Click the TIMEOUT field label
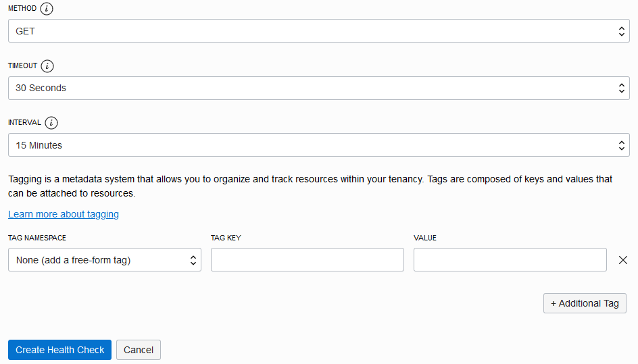638x364 pixels. pyautogui.click(x=23, y=66)
